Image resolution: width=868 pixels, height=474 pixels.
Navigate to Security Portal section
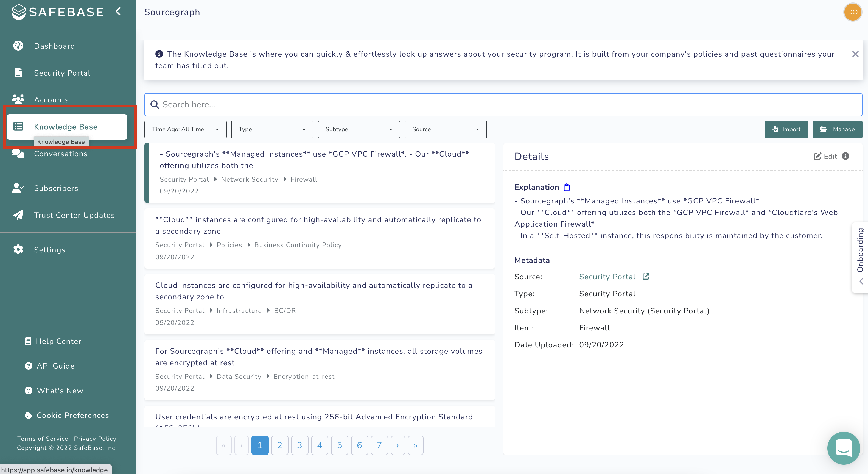[62, 73]
